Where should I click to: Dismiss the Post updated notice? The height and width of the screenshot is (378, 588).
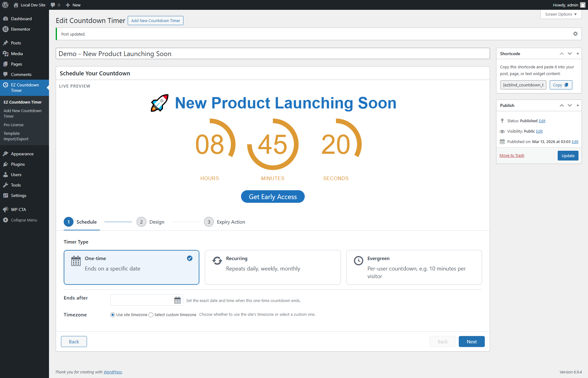click(x=575, y=34)
